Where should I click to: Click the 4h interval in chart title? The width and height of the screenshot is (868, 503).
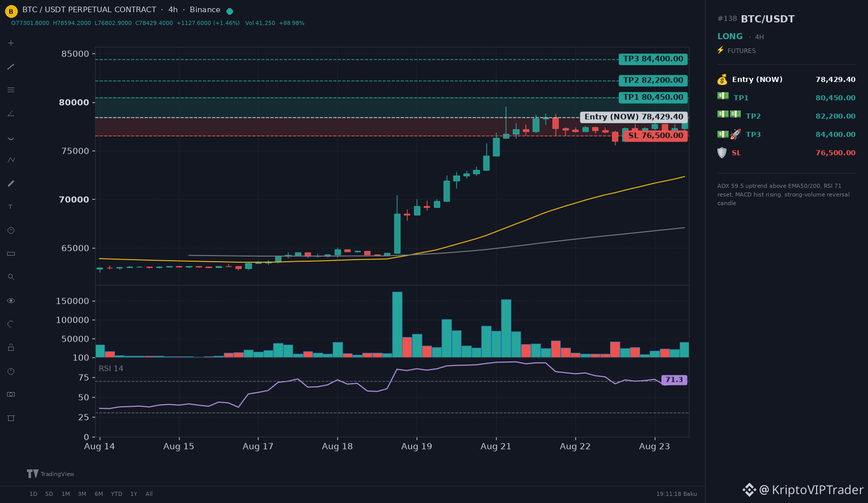pyautogui.click(x=173, y=10)
